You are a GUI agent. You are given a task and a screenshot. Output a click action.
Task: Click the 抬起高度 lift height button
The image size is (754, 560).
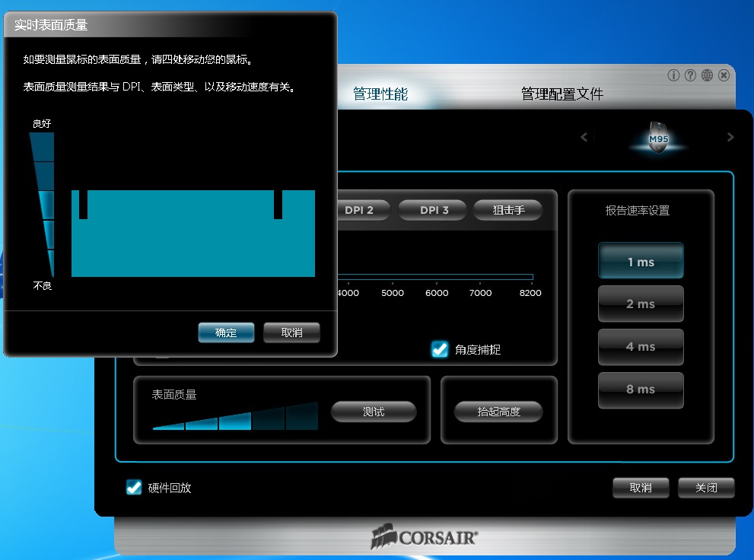[498, 412]
